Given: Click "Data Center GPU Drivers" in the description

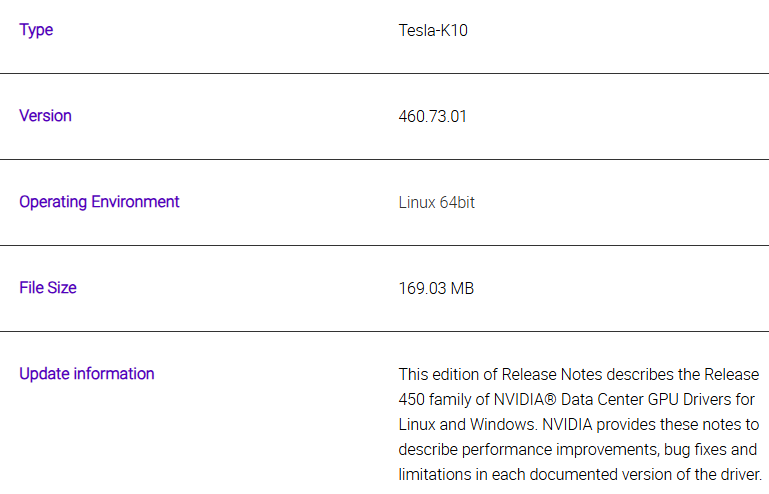Looking at the screenshot, I should pyautogui.click(x=634, y=399).
